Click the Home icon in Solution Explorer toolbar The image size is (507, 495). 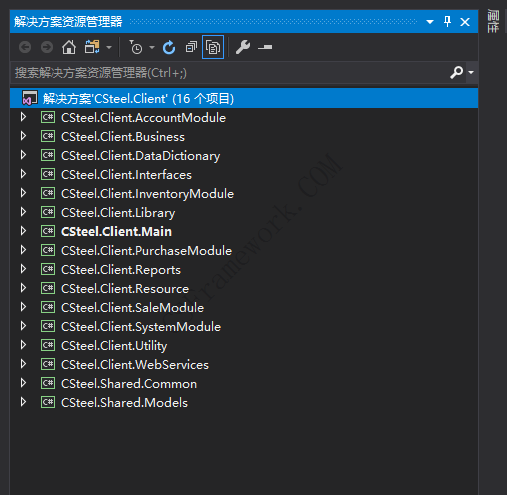pos(69,47)
